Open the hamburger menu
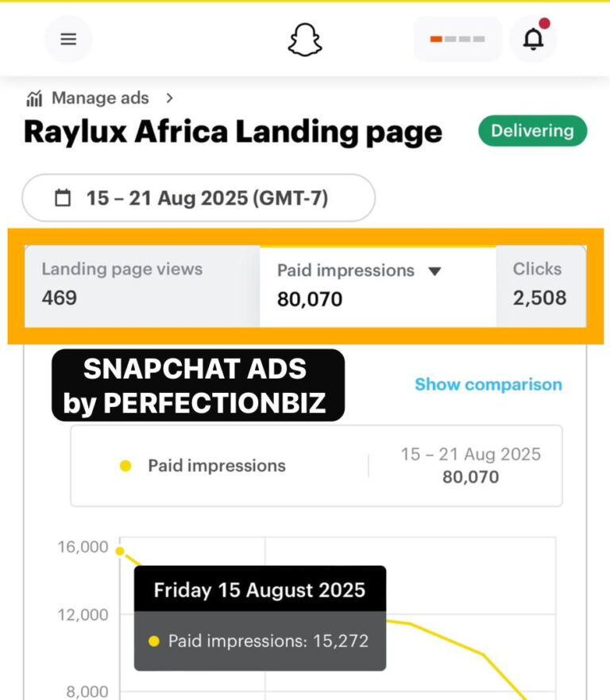The height and width of the screenshot is (700, 610). click(68, 40)
